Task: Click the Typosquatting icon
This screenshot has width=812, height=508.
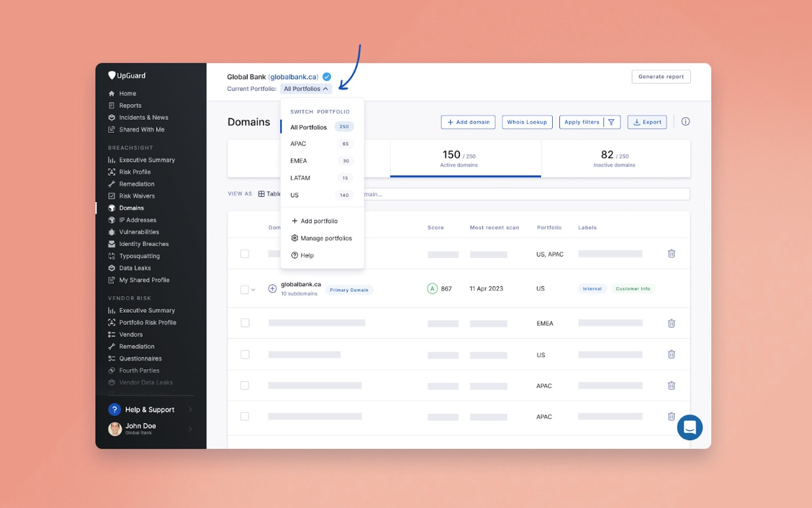Action: (x=112, y=256)
